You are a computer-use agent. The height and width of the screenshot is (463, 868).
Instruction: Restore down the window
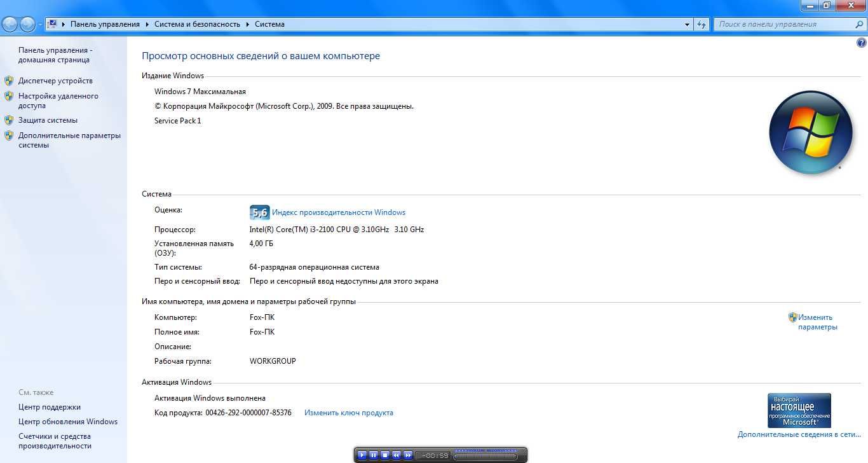point(827,5)
